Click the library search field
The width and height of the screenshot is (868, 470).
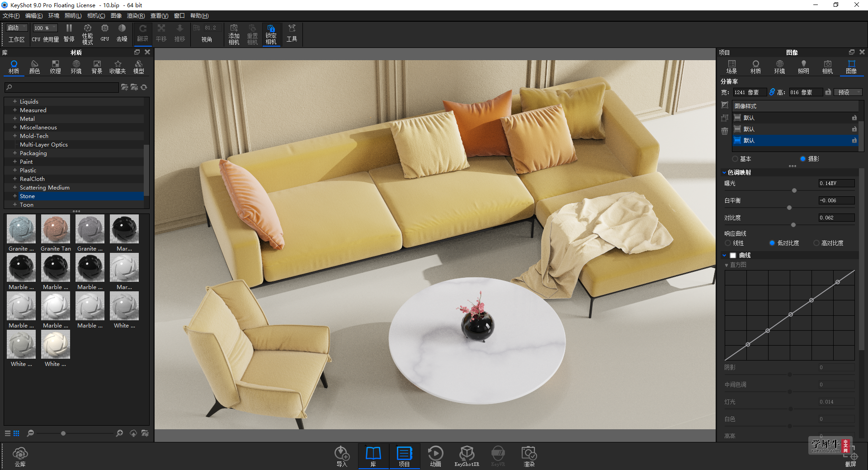pos(61,87)
